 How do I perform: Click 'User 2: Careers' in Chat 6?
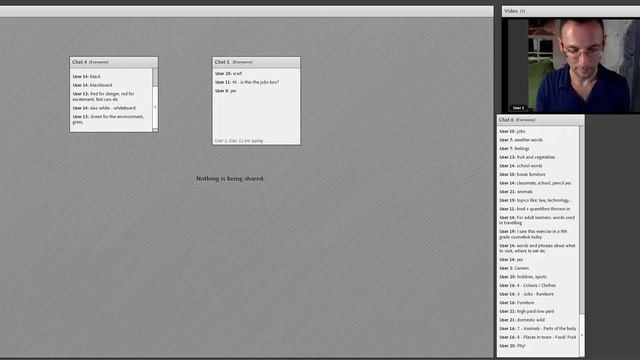pyautogui.click(x=514, y=268)
